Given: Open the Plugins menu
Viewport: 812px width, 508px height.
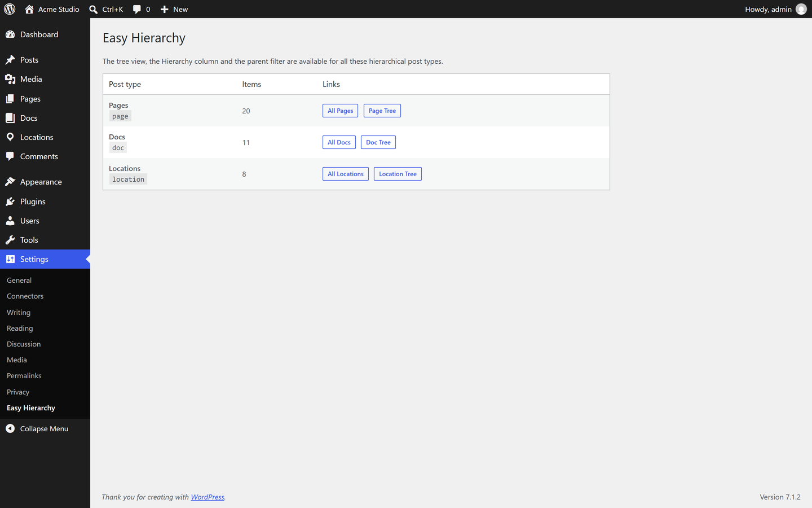Looking at the screenshot, I should [45, 202].
